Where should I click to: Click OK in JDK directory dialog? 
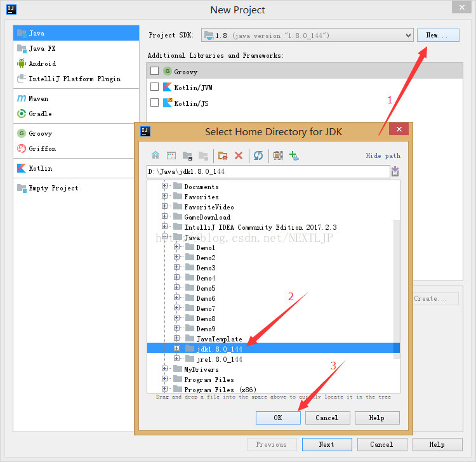pyautogui.click(x=278, y=418)
